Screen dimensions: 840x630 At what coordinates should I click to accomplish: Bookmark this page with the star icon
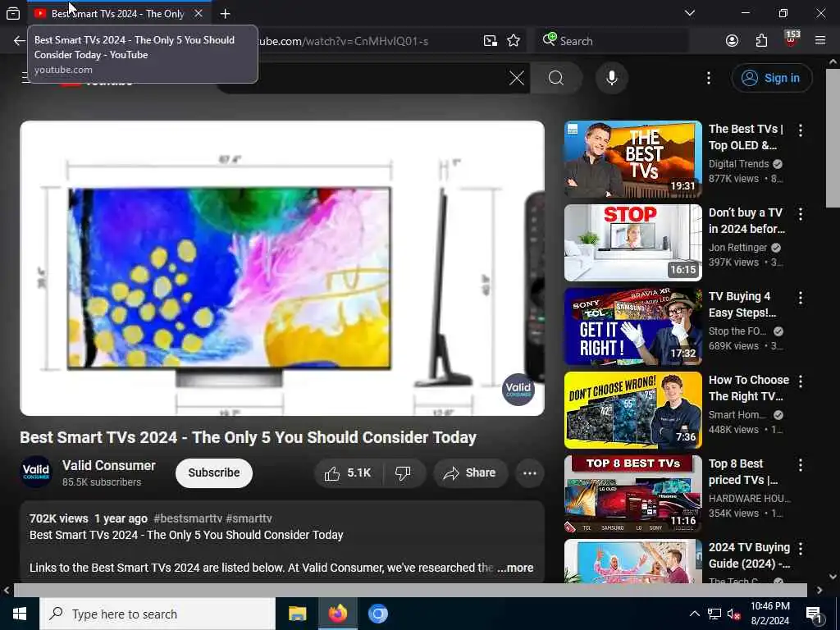[514, 41]
